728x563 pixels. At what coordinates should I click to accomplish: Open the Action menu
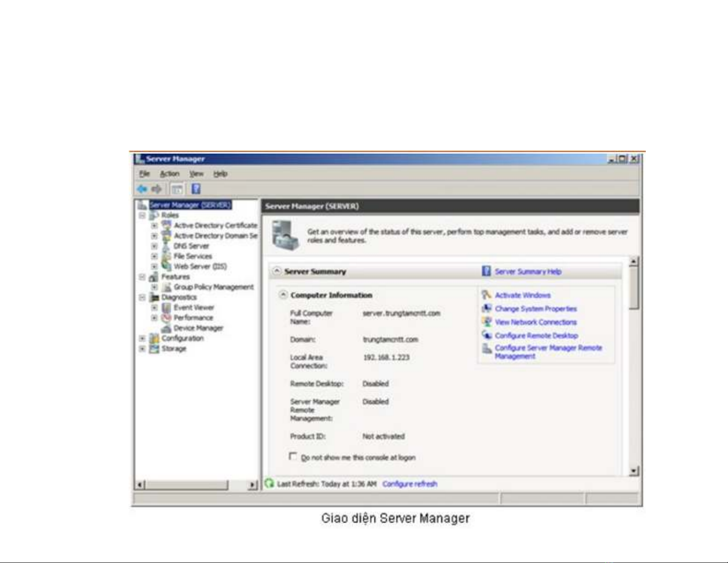[x=169, y=174]
